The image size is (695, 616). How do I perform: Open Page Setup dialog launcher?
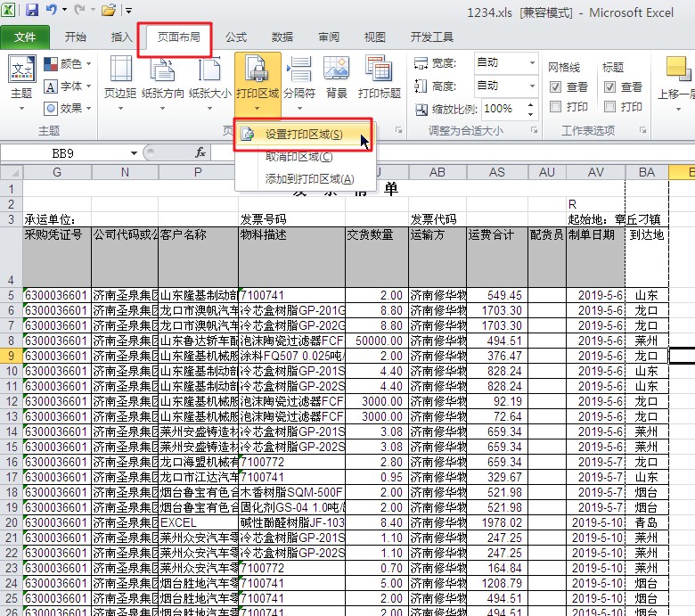tap(398, 130)
